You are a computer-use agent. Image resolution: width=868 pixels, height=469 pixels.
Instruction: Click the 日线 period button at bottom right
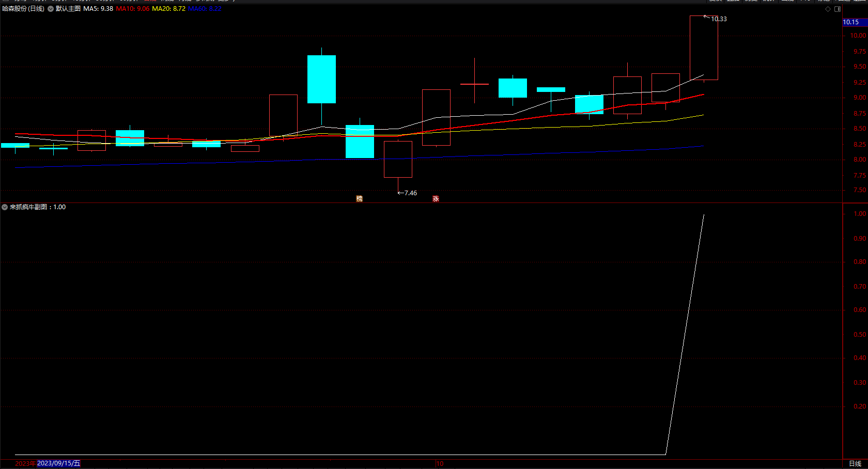click(855, 464)
